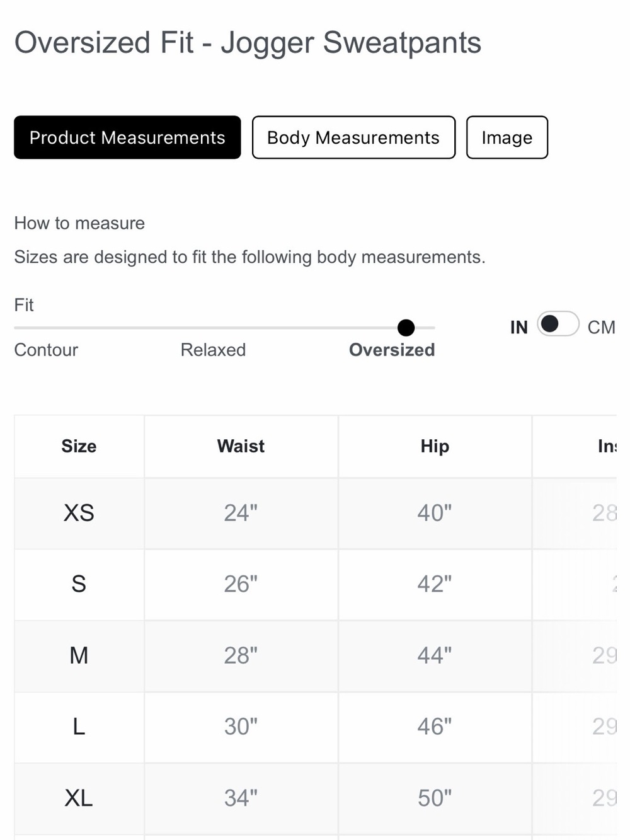The width and height of the screenshot is (630, 840).
Task: Select the S size row
Action: [315, 584]
